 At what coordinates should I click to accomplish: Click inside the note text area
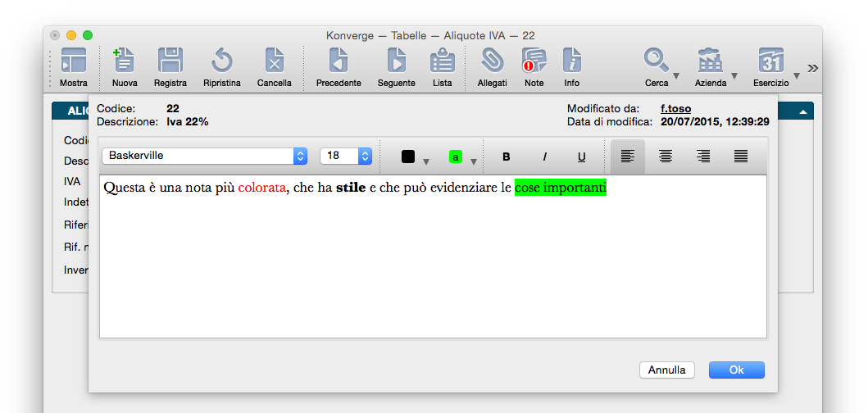pyautogui.click(x=433, y=262)
